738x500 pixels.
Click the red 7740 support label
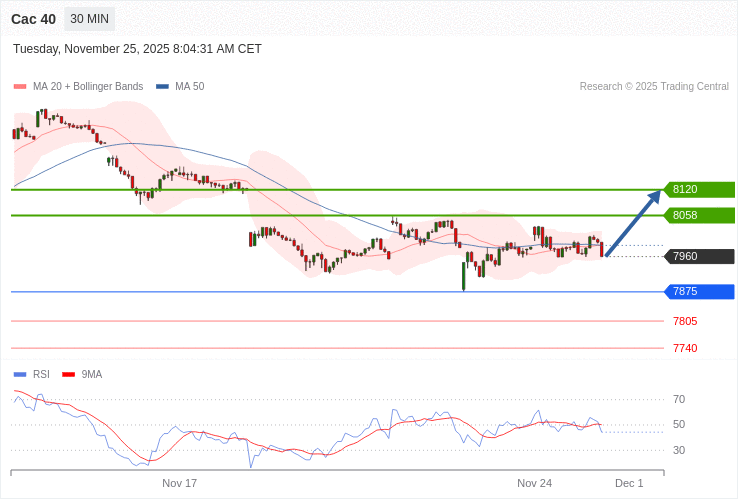pos(685,348)
